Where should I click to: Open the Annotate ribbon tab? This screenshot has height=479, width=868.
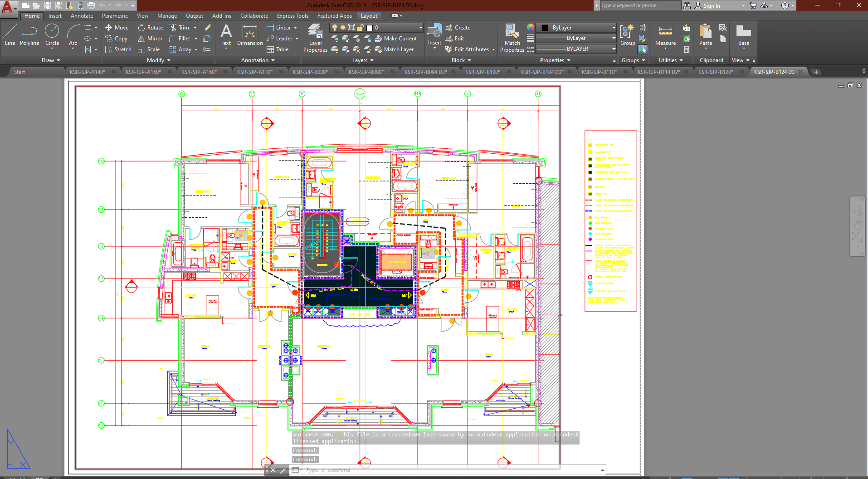82,16
